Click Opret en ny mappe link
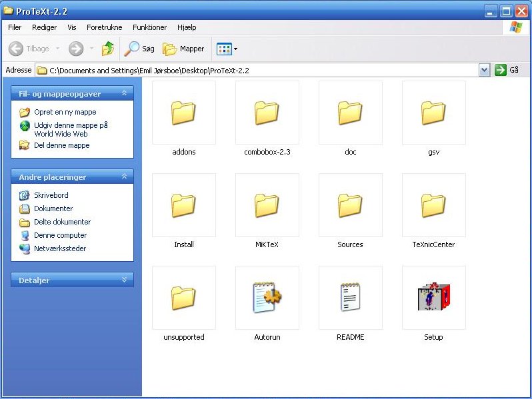This screenshot has height=399, width=532. (x=65, y=112)
